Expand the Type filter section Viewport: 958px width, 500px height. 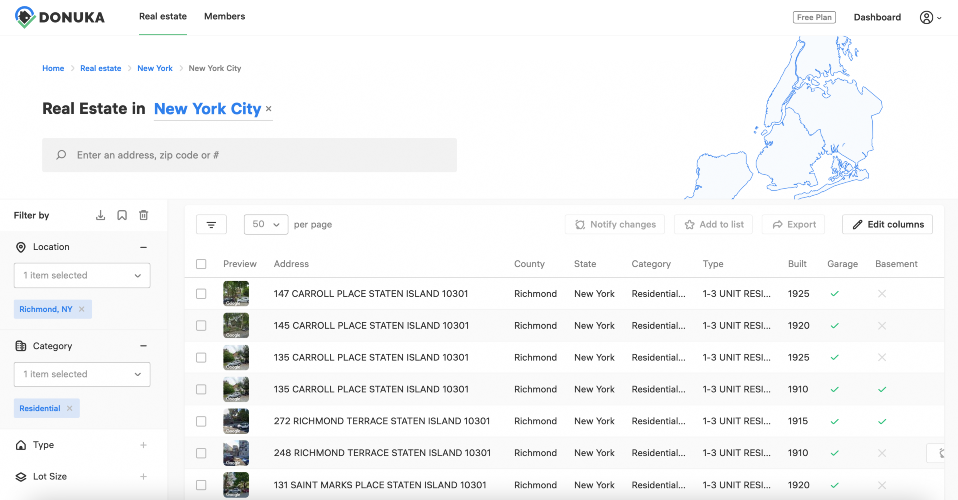pyautogui.click(x=144, y=445)
